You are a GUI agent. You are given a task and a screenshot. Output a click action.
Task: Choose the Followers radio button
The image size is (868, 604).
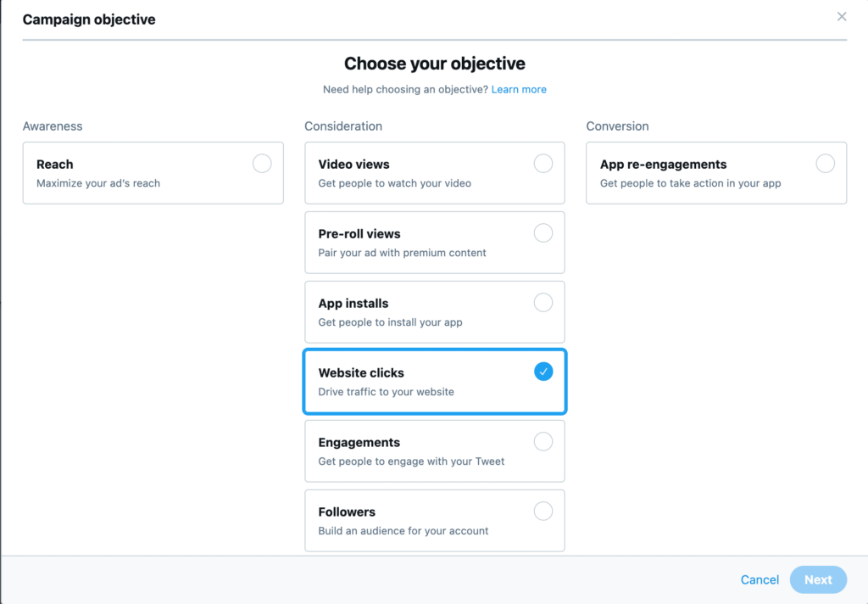[543, 512]
